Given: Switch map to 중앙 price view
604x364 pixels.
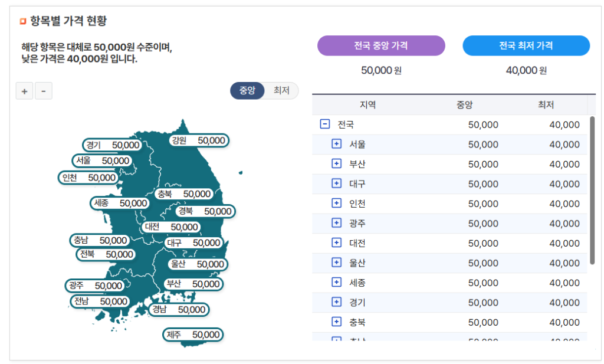Looking at the screenshot, I should click(247, 90).
